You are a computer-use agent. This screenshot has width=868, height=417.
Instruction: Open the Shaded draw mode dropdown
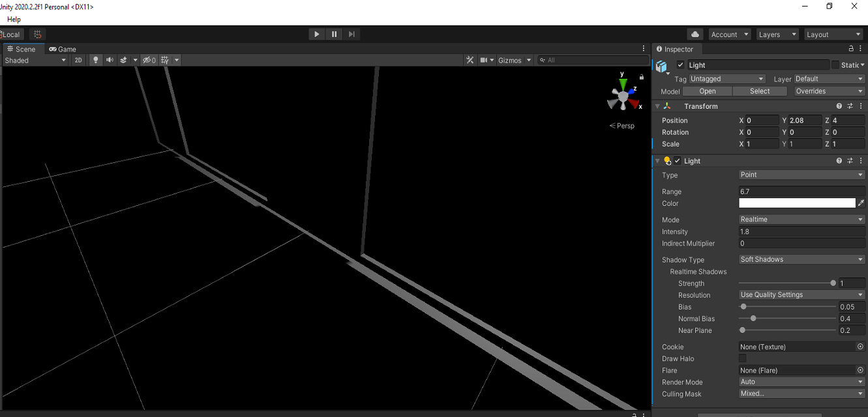click(35, 60)
